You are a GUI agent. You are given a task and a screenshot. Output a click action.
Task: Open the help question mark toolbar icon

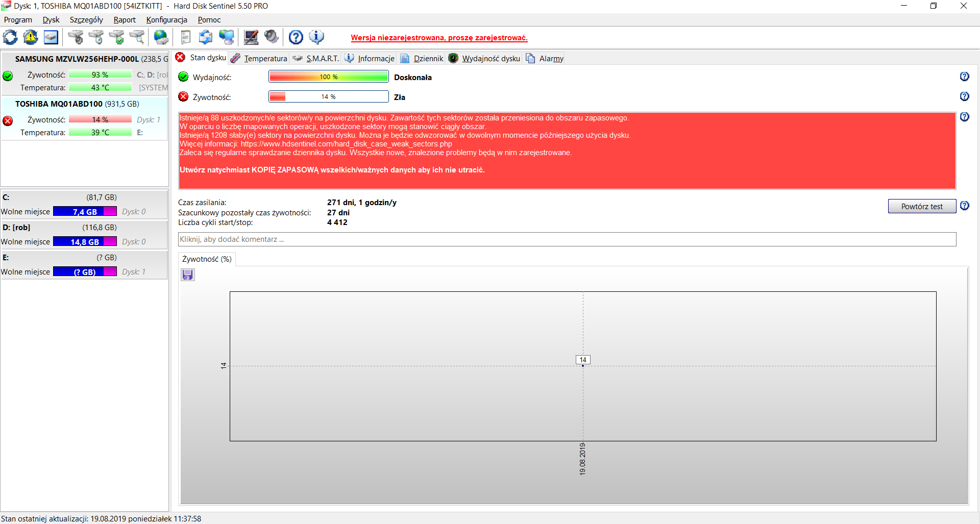coord(296,37)
